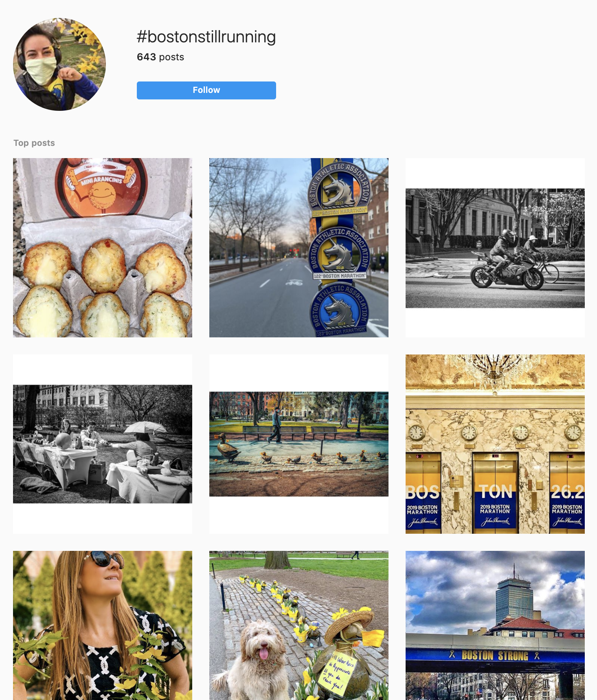Click the 643 posts count
Viewport: 597px width, 700px height.
click(160, 57)
